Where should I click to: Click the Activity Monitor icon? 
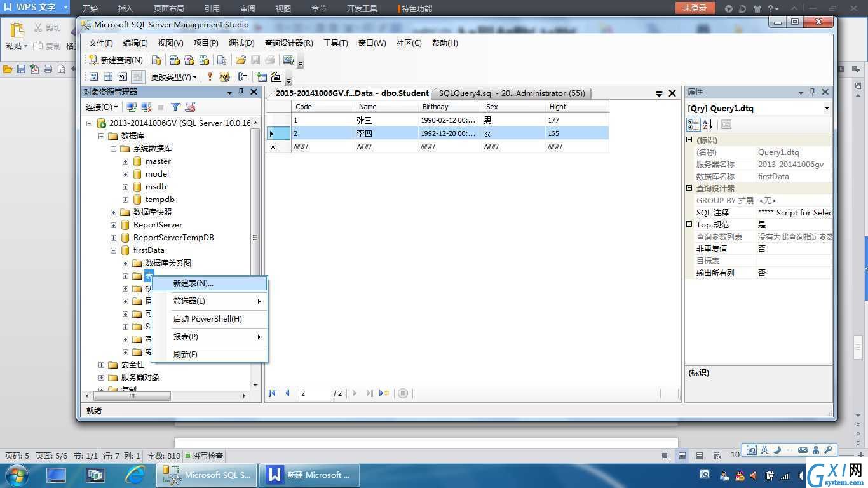[x=288, y=60]
